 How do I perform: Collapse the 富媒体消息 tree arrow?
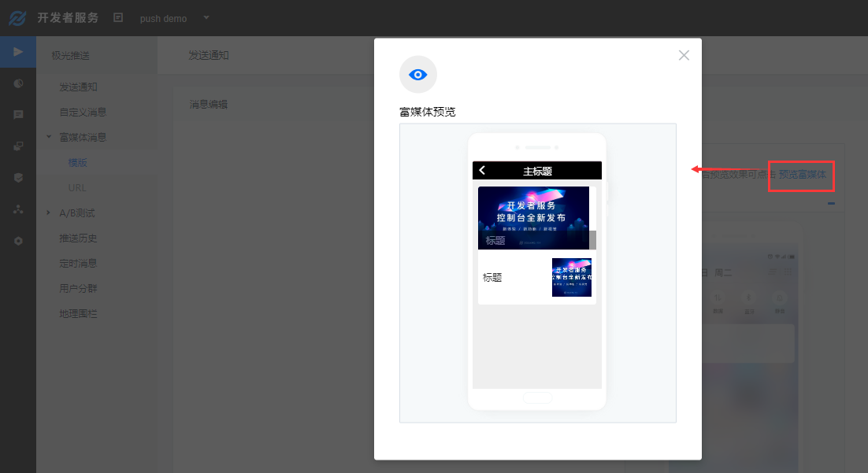pyautogui.click(x=49, y=137)
